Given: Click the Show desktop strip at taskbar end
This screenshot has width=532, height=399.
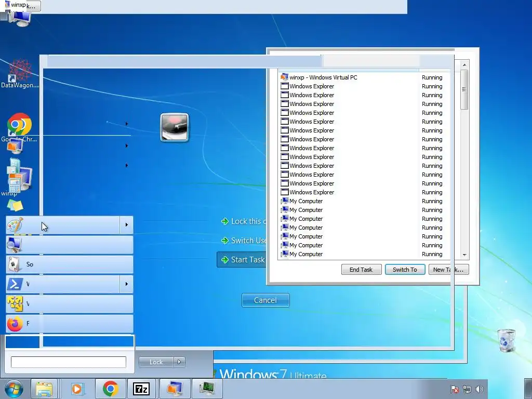Looking at the screenshot, I should coord(528,389).
